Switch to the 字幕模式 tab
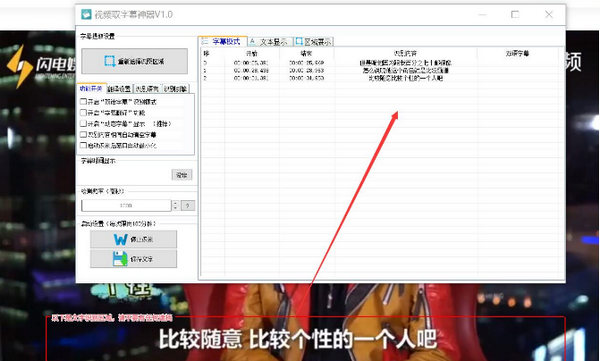 pos(223,41)
